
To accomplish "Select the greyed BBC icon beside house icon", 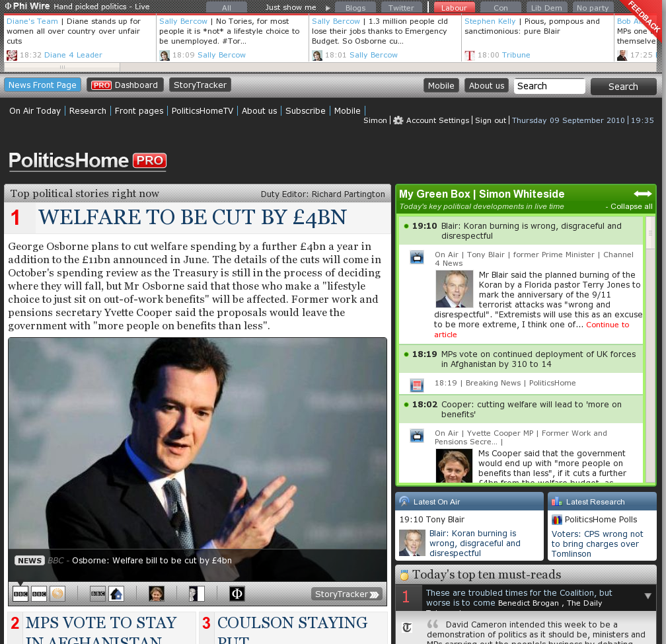I will coord(98,594).
